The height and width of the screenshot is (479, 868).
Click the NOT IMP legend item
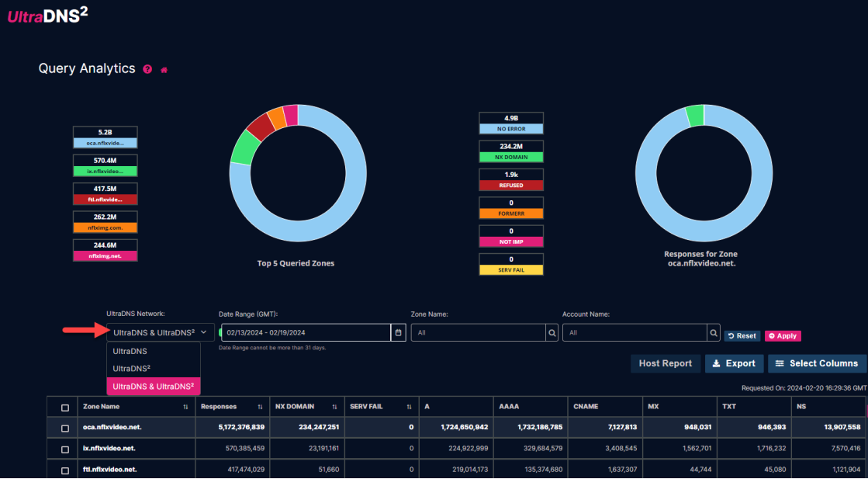pyautogui.click(x=511, y=237)
